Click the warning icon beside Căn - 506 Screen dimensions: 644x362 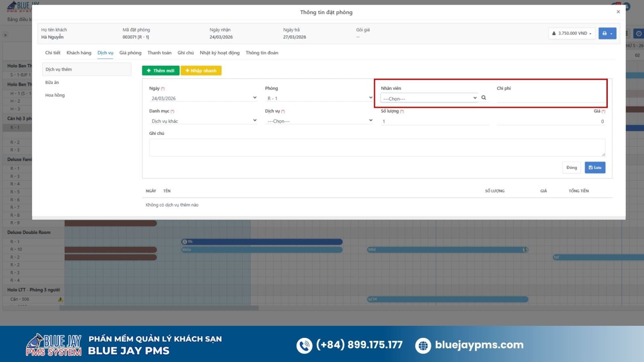(60, 299)
